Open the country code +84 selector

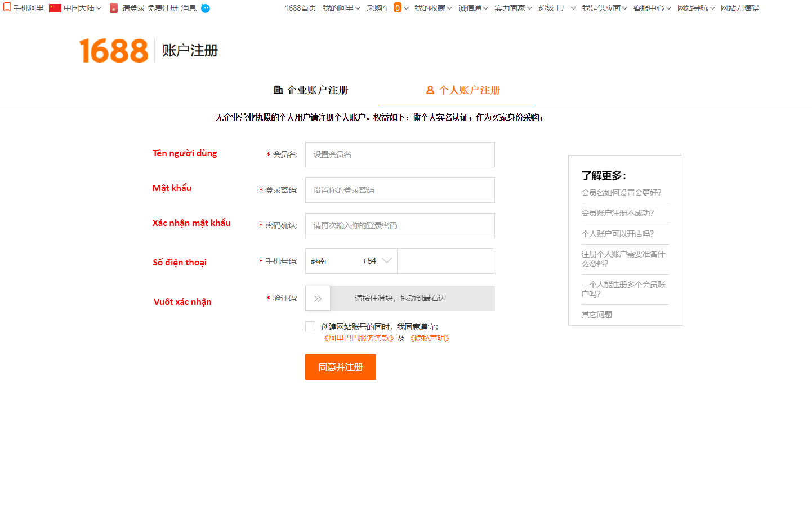coord(351,261)
